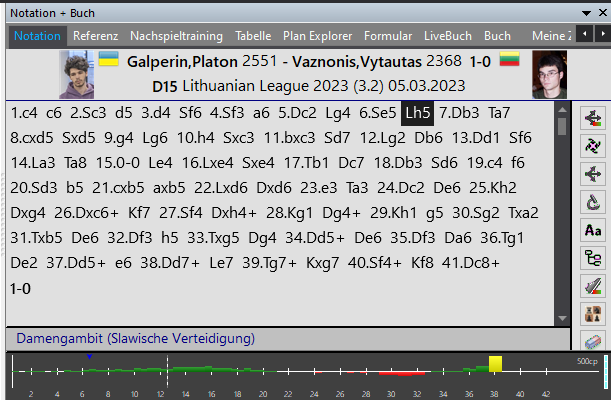The image size is (611, 400).
Task: Click the highlighted move Lh5
Action: (x=419, y=113)
